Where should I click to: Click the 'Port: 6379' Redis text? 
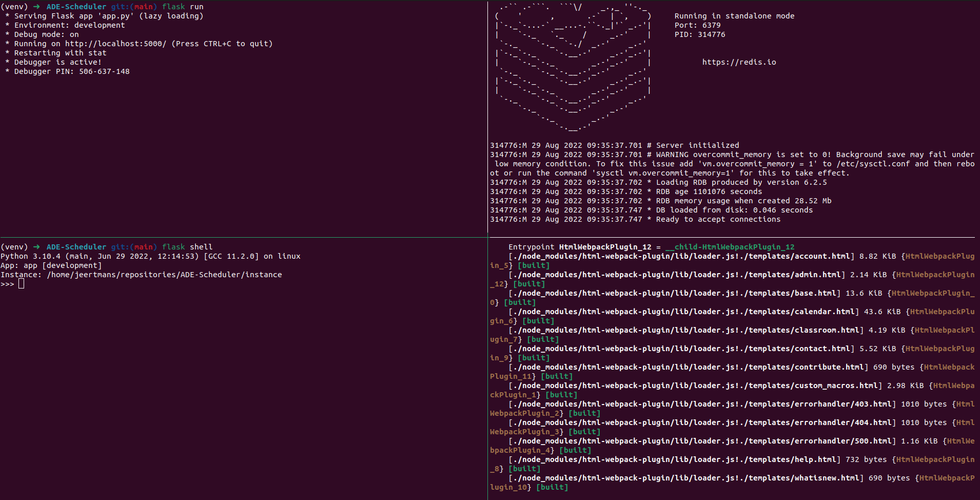pyautogui.click(x=697, y=25)
